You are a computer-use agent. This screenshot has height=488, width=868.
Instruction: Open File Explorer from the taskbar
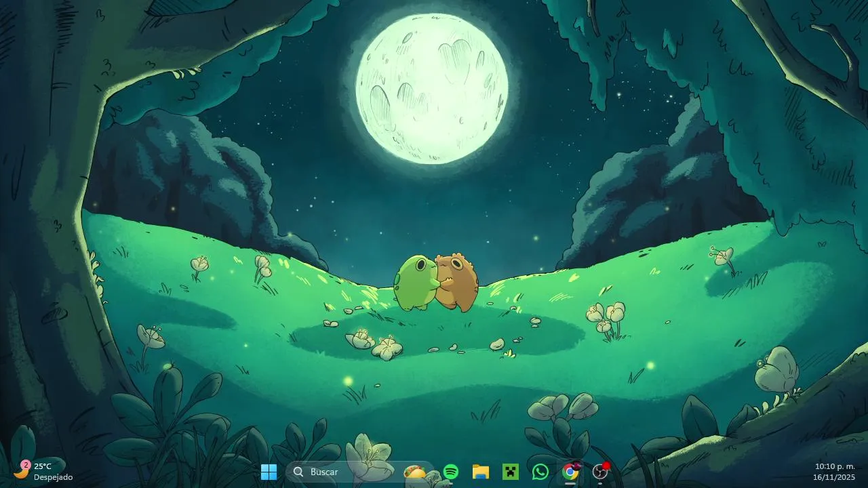pos(480,472)
